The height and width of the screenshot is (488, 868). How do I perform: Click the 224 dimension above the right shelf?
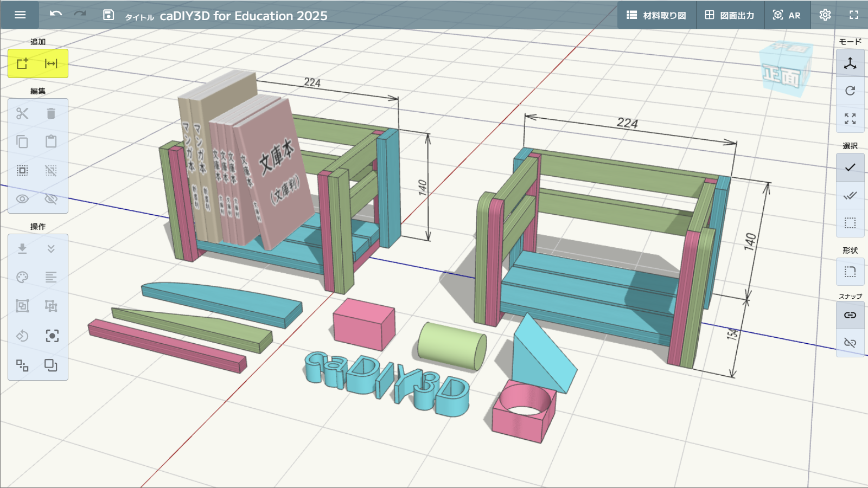point(628,123)
